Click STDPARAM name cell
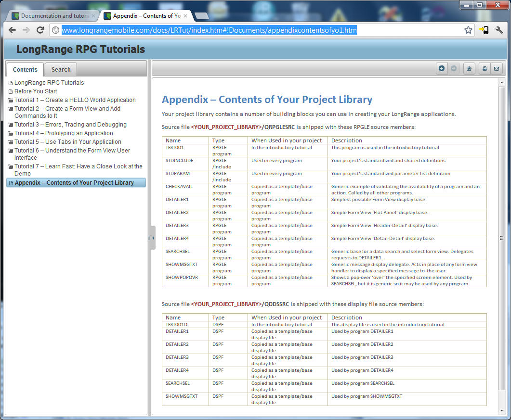 coord(178,174)
